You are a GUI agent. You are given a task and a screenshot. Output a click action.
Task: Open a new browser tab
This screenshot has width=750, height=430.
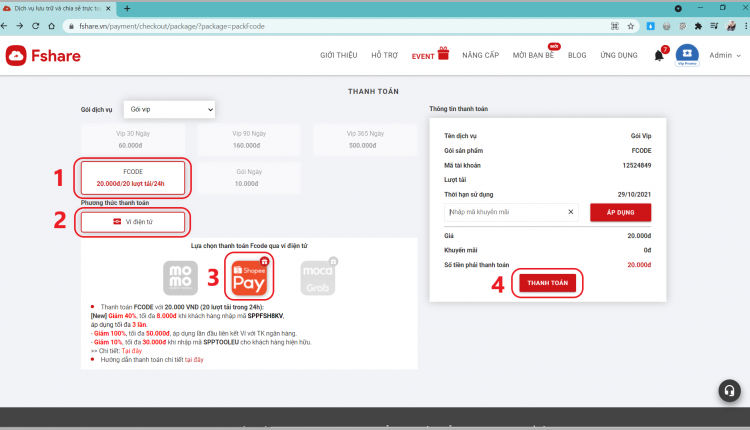point(127,8)
